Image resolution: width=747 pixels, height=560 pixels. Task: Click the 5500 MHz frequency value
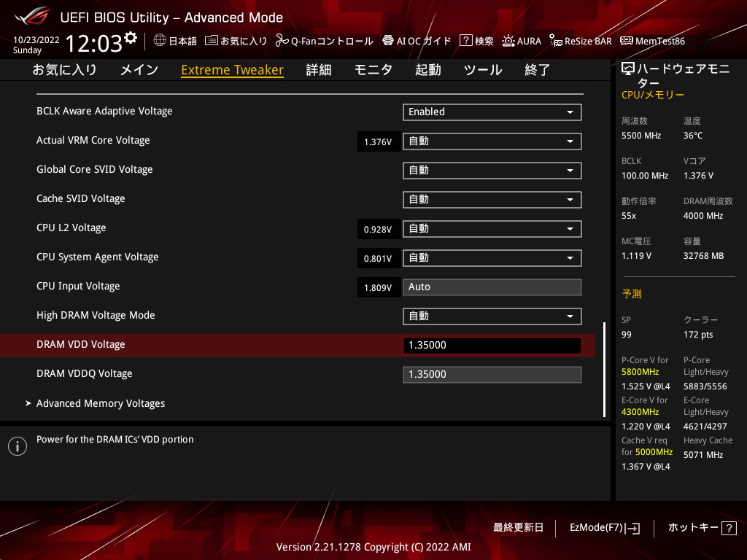641,136
